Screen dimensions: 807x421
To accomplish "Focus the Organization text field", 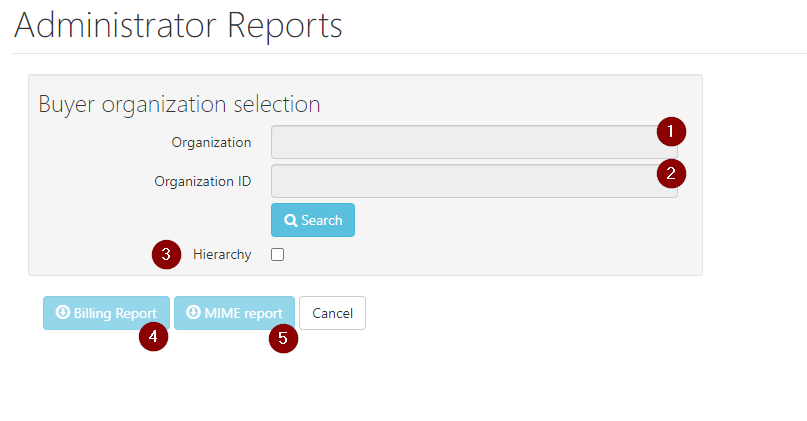I will (x=460, y=142).
